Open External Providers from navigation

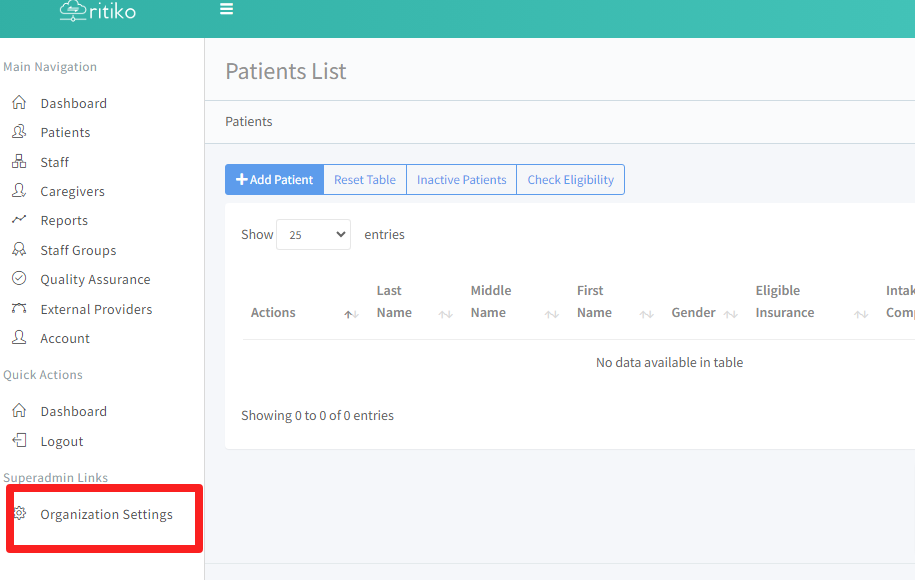tap(96, 309)
